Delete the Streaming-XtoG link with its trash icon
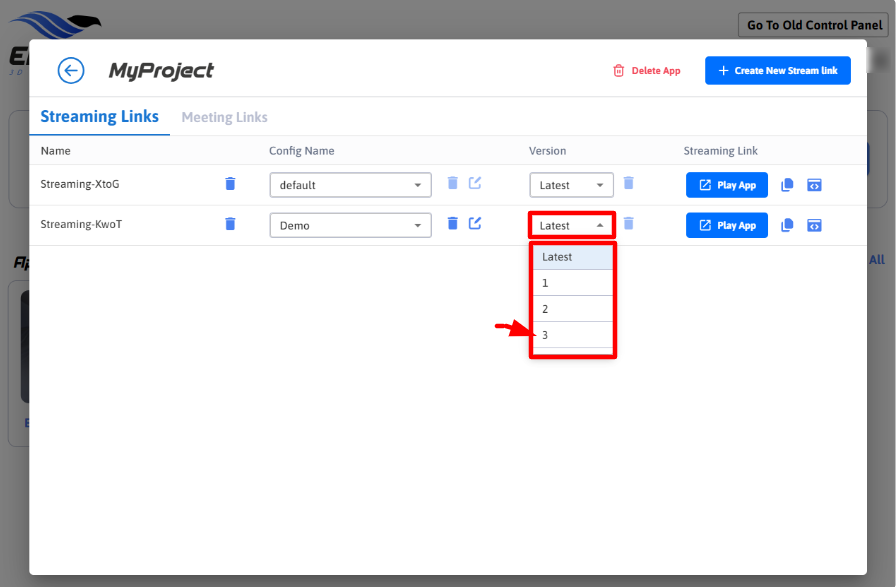Viewport: 896px width, 587px height. click(x=230, y=184)
